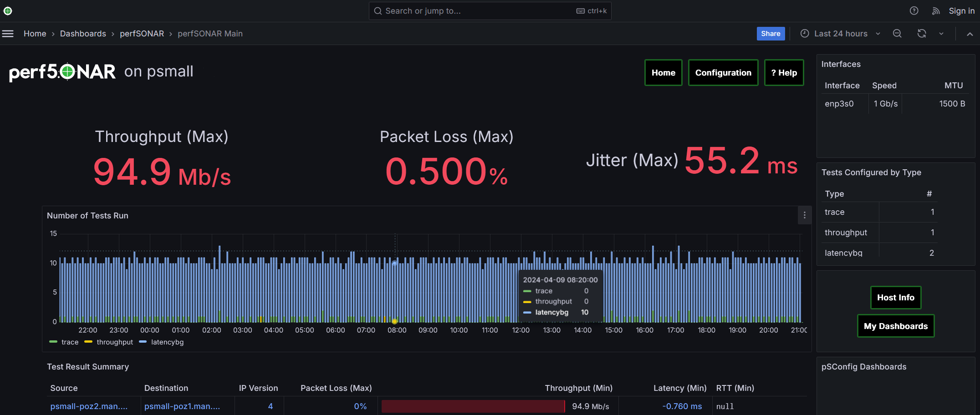Sort by Packet Loss (Max) column header

[336, 388]
